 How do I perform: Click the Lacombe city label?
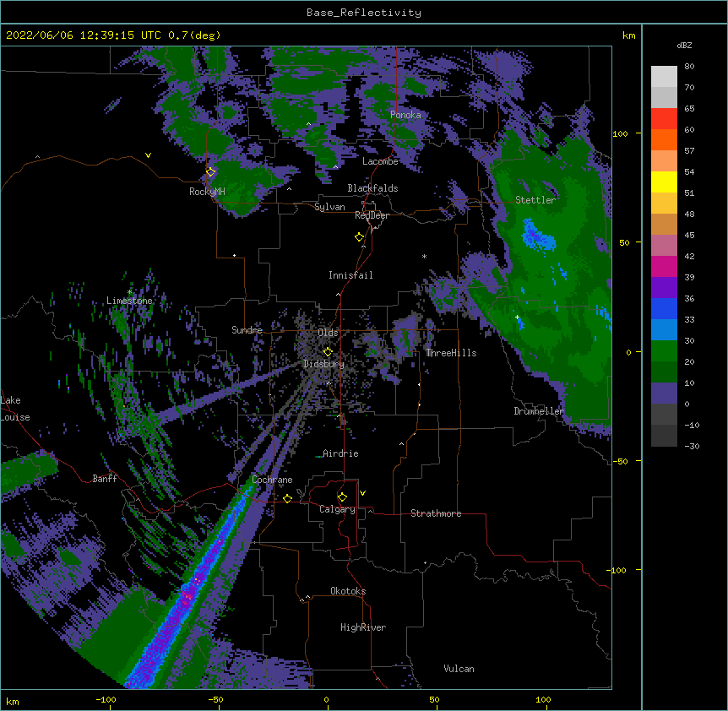pos(380,161)
